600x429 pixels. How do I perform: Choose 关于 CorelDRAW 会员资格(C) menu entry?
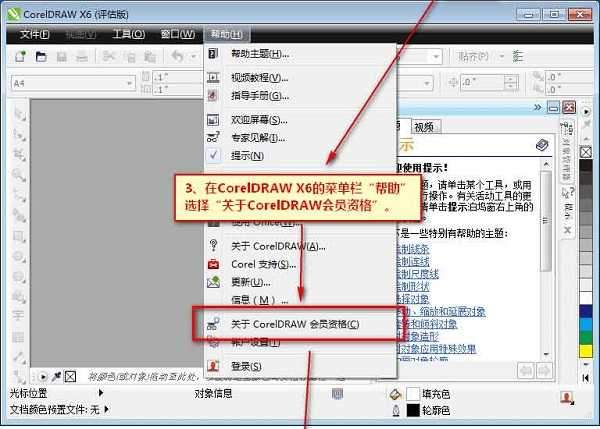[293, 325]
